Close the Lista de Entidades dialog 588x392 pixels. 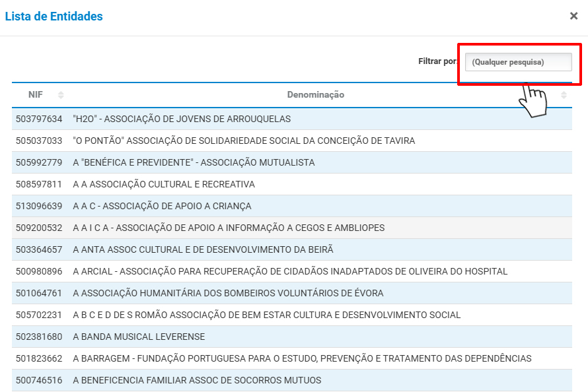click(573, 16)
